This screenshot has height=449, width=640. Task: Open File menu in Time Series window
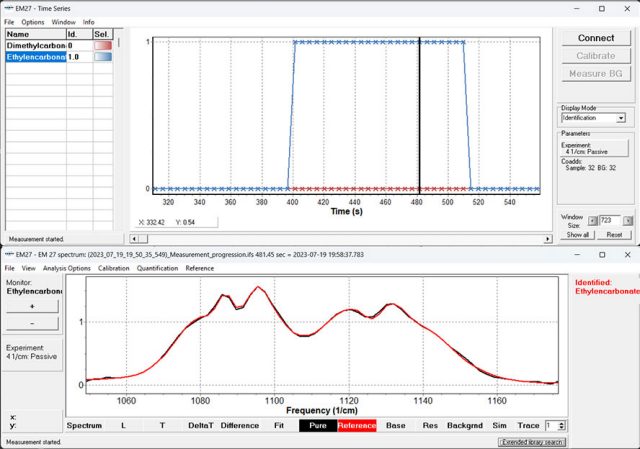(x=9, y=22)
